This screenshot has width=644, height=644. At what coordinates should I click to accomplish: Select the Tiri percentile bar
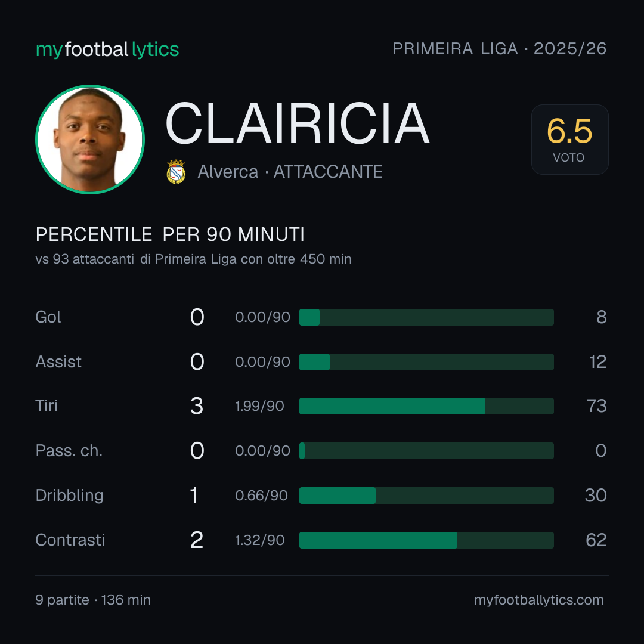coord(426,406)
